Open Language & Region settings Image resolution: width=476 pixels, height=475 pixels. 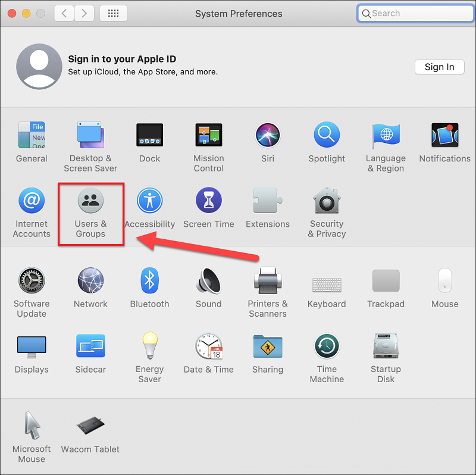(386, 135)
